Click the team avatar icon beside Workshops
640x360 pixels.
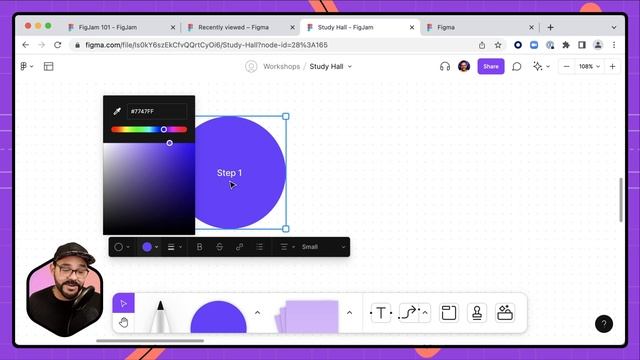251,66
